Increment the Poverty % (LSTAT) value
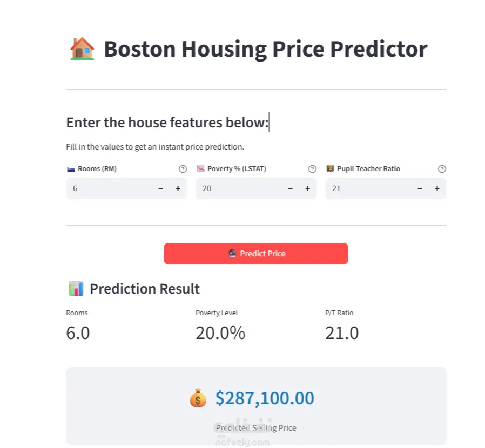This screenshot has height=448, width=485. pos(307,188)
